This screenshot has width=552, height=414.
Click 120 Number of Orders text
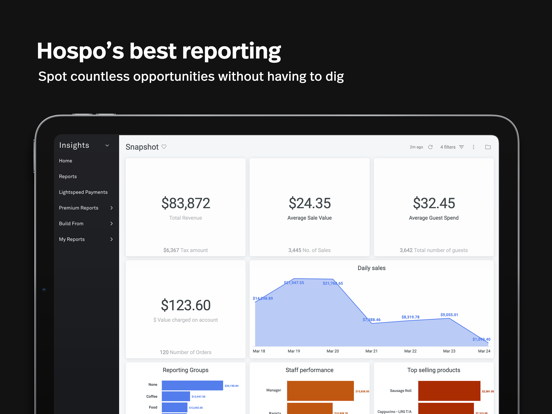click(x=186, y=352)
